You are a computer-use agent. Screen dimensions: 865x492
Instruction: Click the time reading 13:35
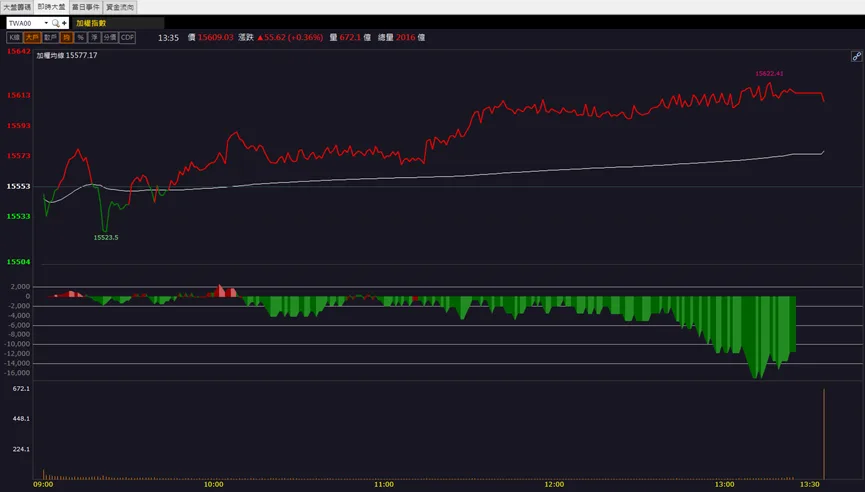tap(168, 38)
